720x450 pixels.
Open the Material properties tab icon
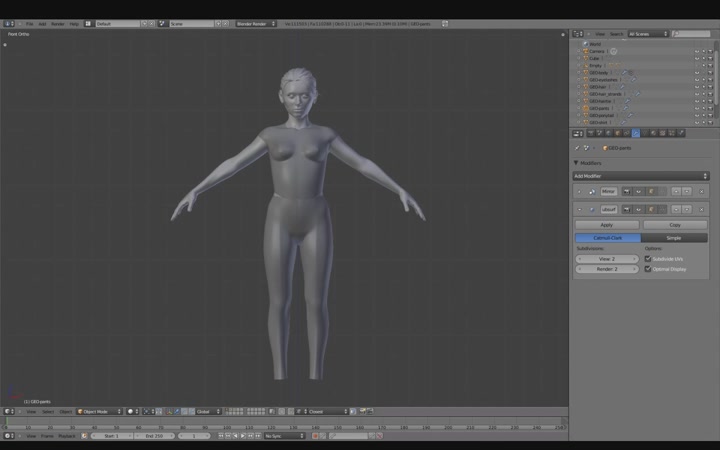coord(653,133)
